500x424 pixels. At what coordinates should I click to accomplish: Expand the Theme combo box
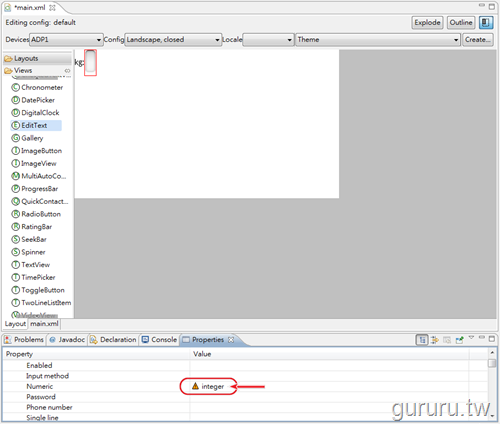(x=378, y=40)
